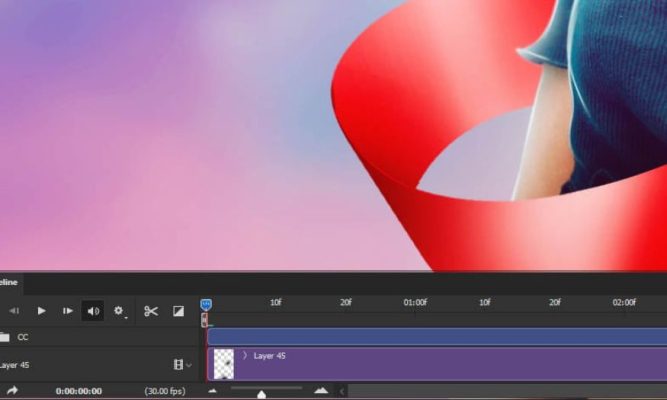Click the timeline zoom slider handle
The height and width of the screenshot is (400, 667).
point(262,393)
